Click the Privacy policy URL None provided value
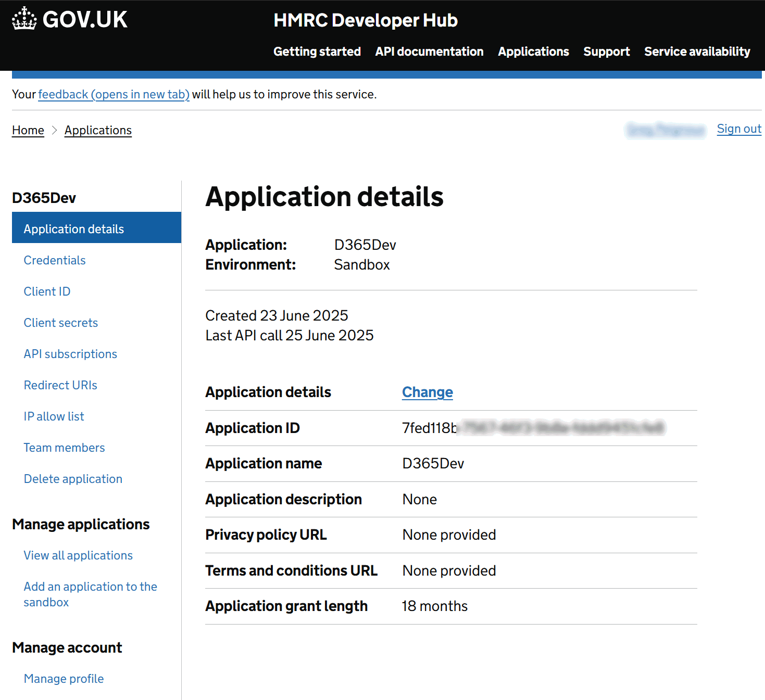The width and height of the screenshot is (765, 700). 449,535
